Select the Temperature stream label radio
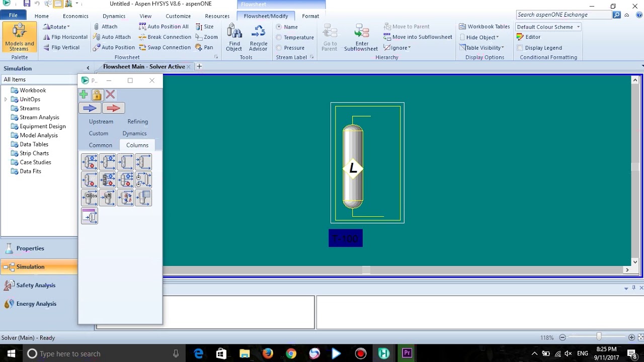Viewport: 644px width, 362px height. [279, 37]
